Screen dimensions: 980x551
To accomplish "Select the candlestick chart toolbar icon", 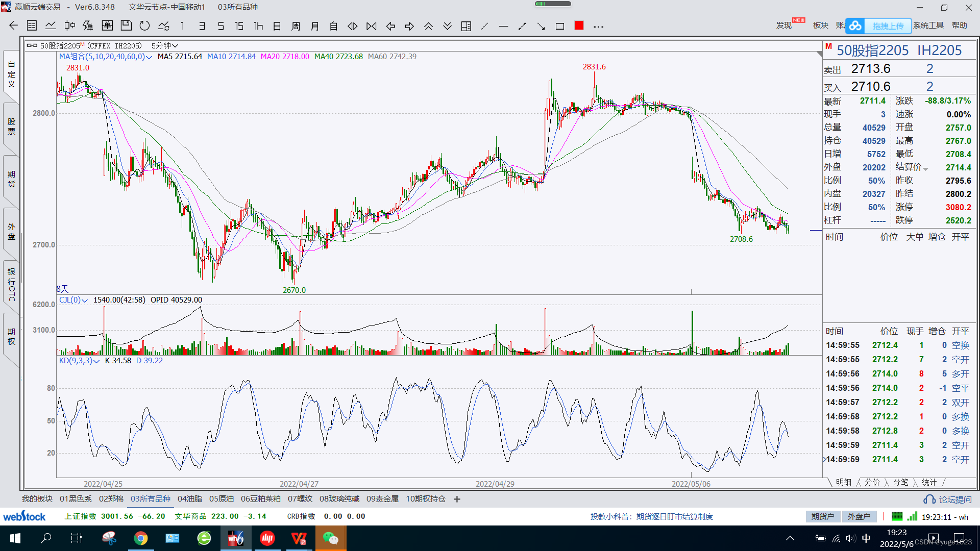I will click(69, 26).
